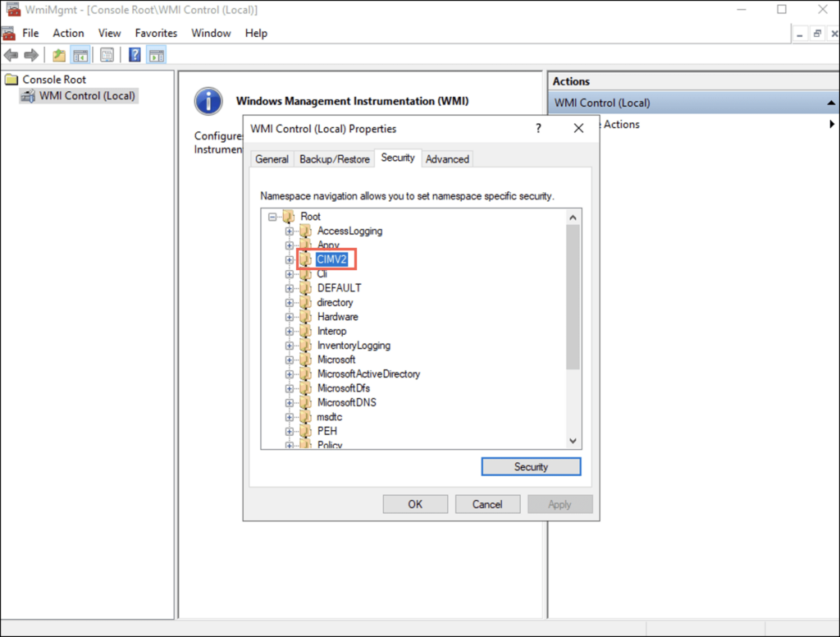The width and height of the screenshot is (840, 637).
Task: Switch to the Backup/Restore tab
Action: point(334,158)
